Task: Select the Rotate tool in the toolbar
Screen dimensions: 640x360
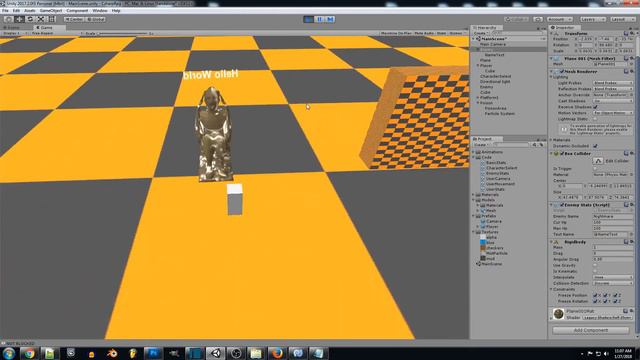Action: [30, 19]
